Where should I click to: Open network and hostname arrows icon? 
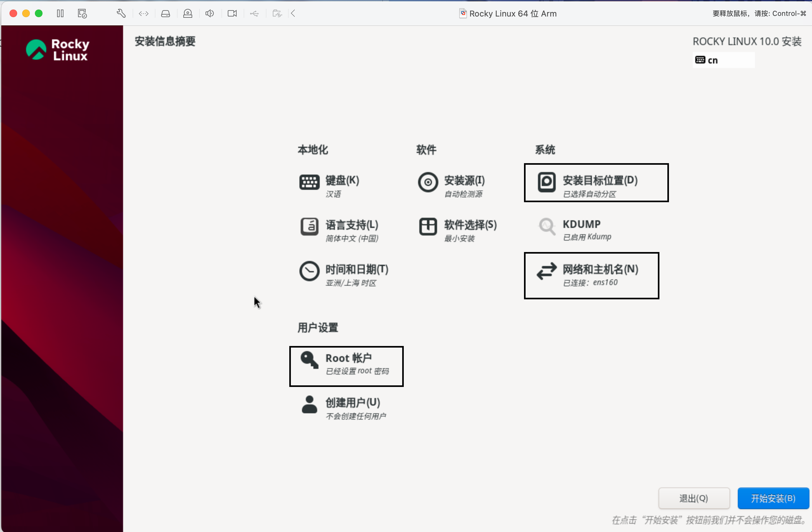pos(547,271)
